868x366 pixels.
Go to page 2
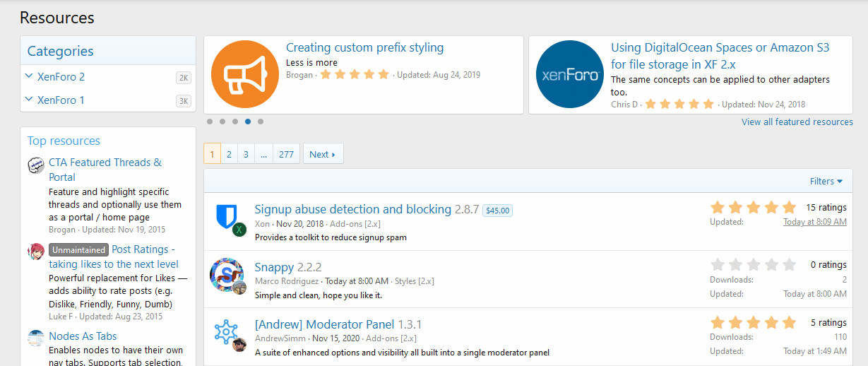(x=229, y=154)
